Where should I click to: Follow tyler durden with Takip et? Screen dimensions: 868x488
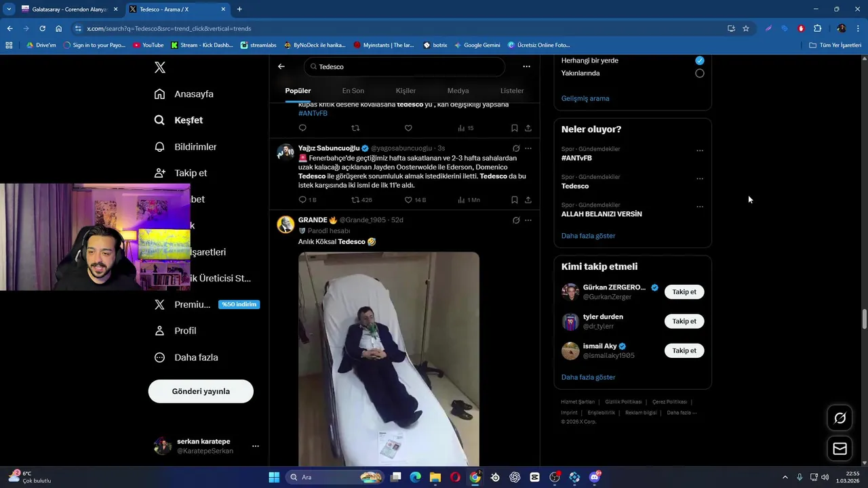point(684,321)
